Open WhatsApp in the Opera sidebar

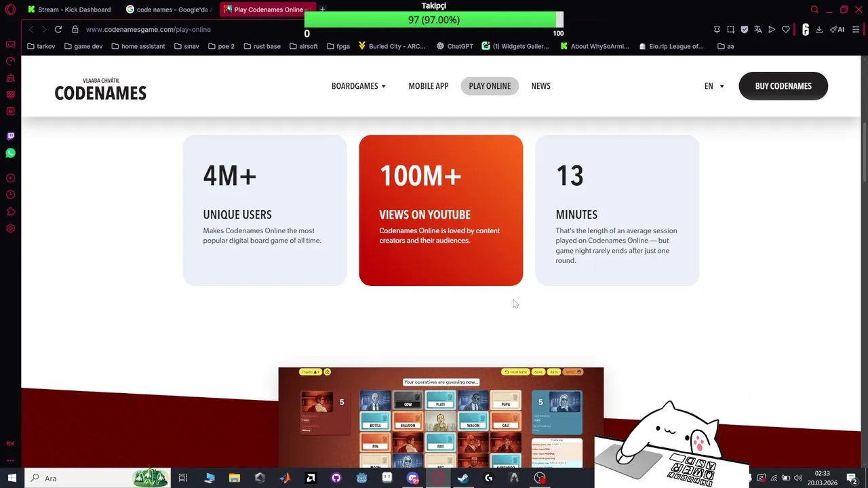pyautogui.click(x=10, y=153)
